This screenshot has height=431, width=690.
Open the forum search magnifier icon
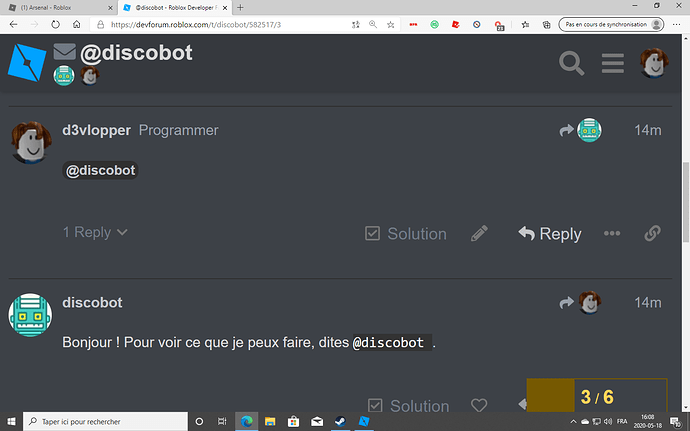point(571,63)
